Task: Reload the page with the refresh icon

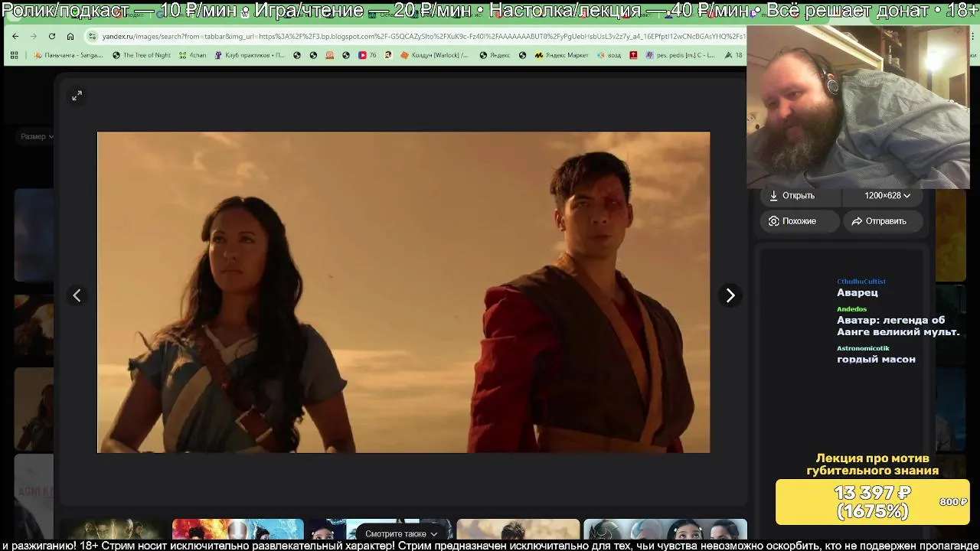Action: pyautogui.click(x=51, y=36)
